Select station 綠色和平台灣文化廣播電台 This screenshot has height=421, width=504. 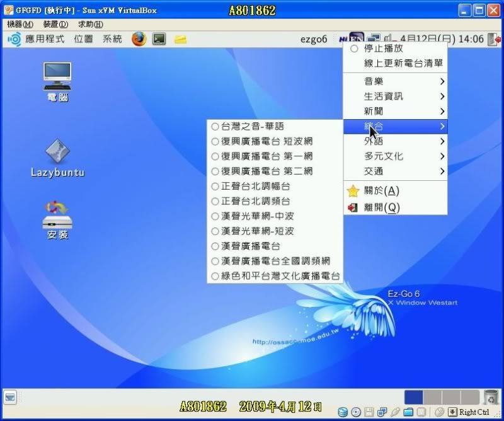275,276
